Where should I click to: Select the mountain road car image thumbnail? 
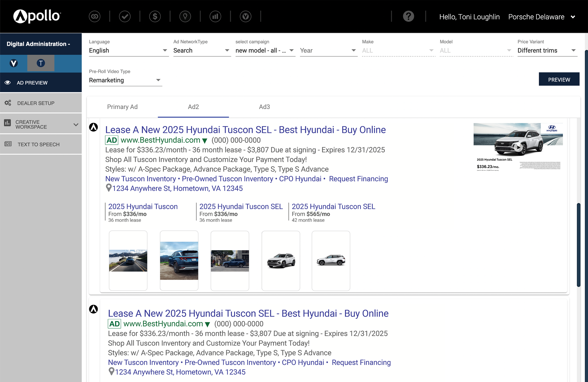[x=128, y=261]
